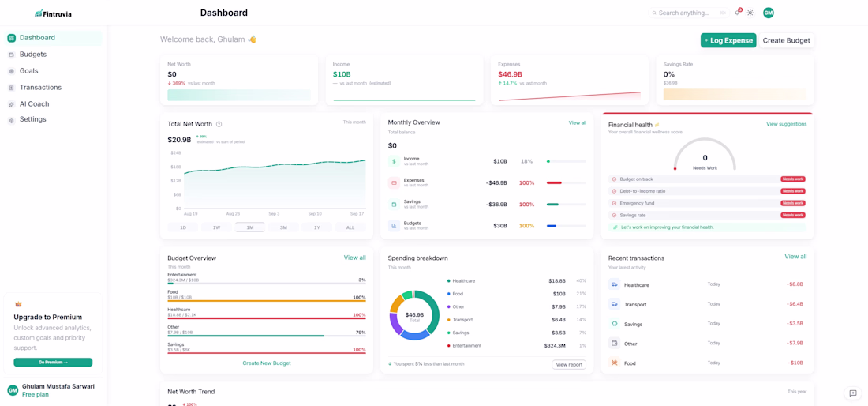868x406 pixels.
Task: Click View all in Budget Overview
Action: pyautogui.click(x=355, y=258)
